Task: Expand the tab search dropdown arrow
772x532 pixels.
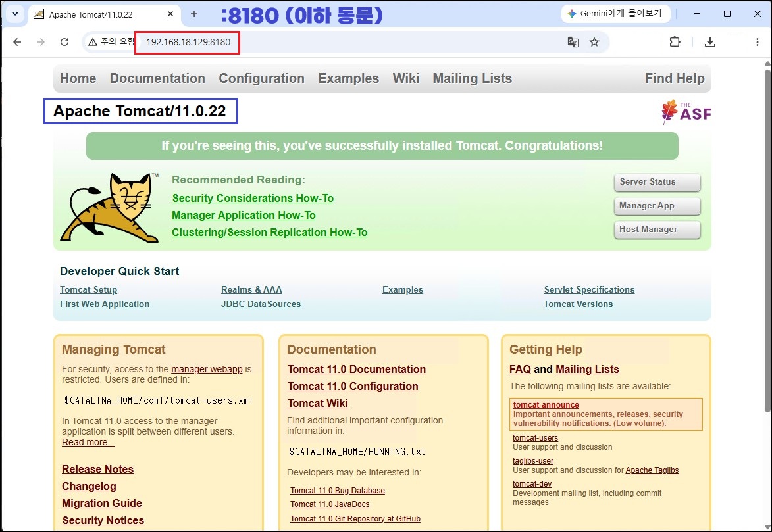Action: pos(15,14)
